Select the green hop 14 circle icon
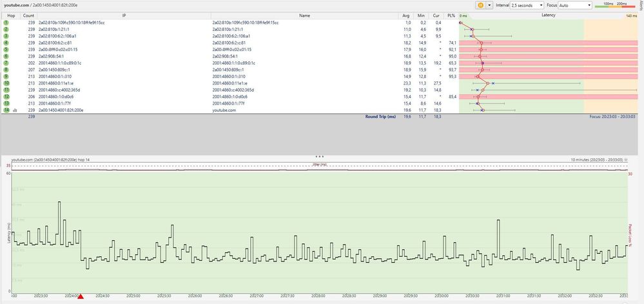The width and height of the screenshot is (644, 304). point(6,110)
